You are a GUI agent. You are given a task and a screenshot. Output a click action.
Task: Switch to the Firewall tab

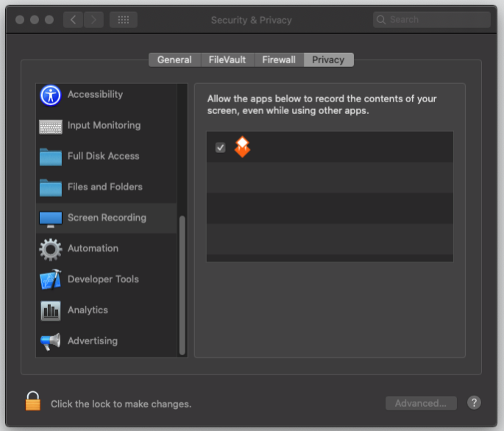click(279, 60)
